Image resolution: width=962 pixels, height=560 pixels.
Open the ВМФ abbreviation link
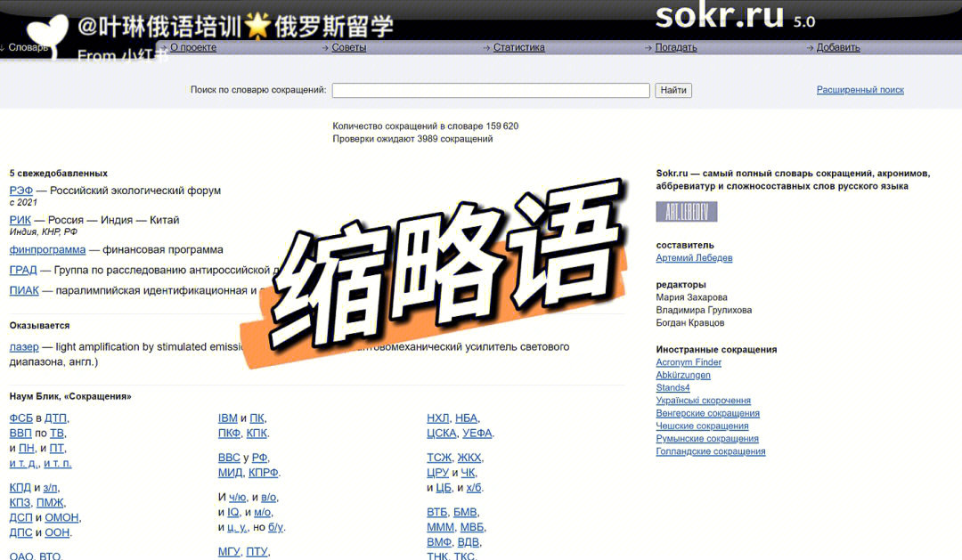(x=439, y=542)
